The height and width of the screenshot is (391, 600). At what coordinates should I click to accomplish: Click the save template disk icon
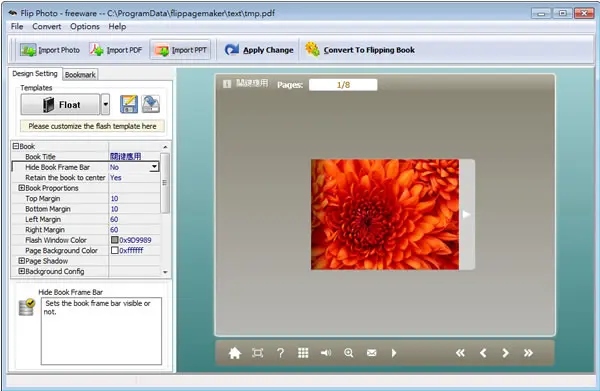coord(129,104)
